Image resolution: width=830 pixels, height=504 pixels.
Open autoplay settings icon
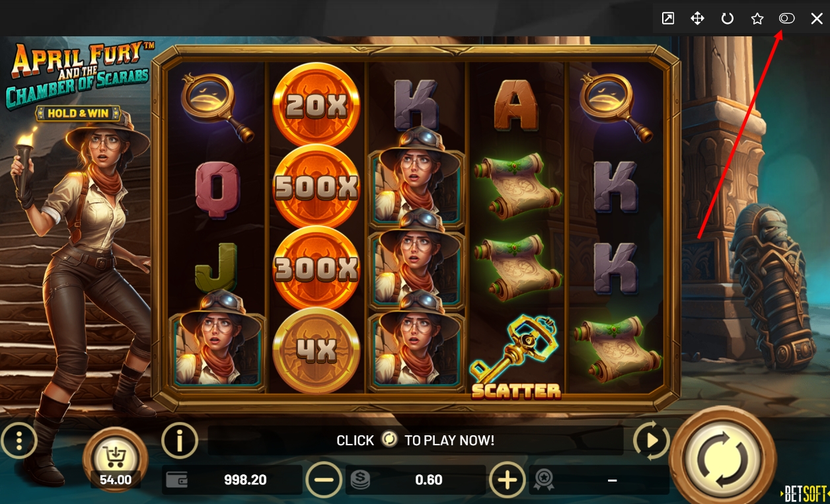(651, 441)
